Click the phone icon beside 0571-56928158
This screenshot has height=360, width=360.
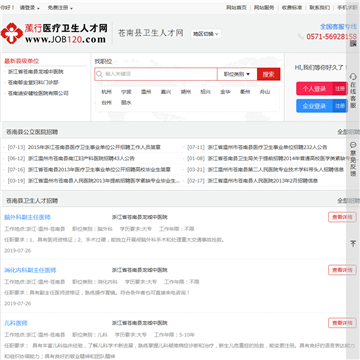click(x=301, y=36)
